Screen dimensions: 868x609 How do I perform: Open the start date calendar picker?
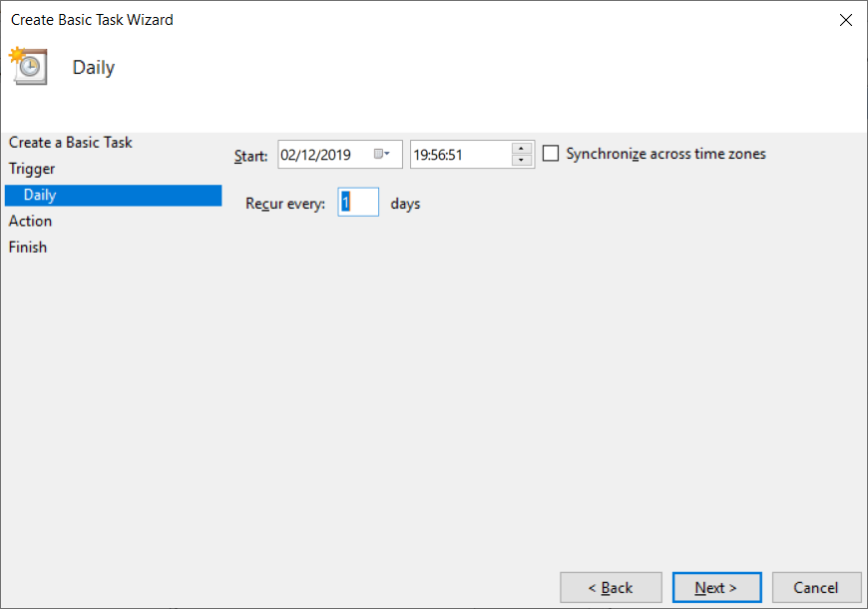tap(382, 154)
